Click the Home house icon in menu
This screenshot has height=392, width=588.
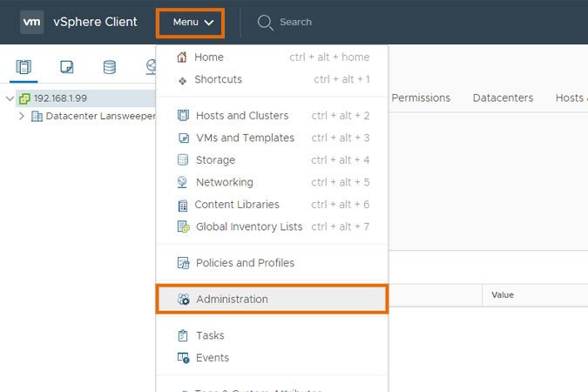182,57
